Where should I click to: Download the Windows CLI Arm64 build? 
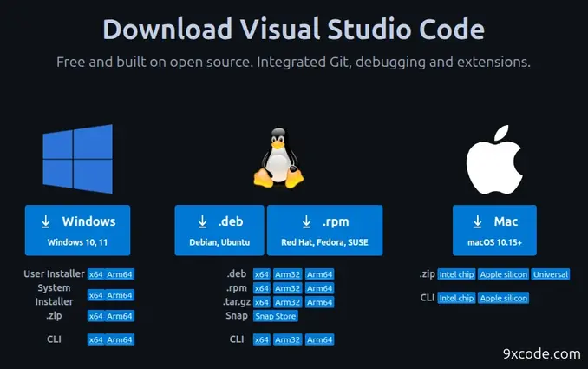click(120, 339)
